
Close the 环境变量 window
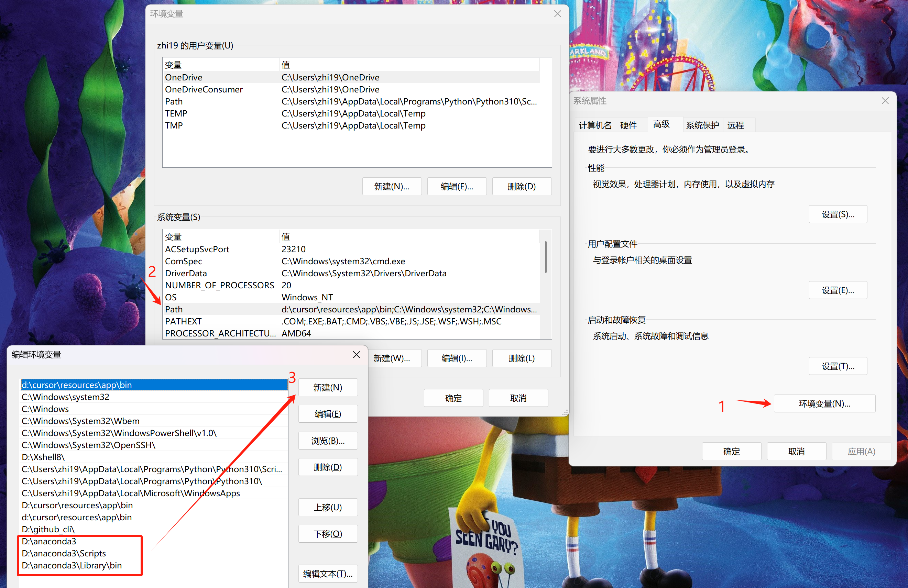pyautogui.click(x=557, y=14)
